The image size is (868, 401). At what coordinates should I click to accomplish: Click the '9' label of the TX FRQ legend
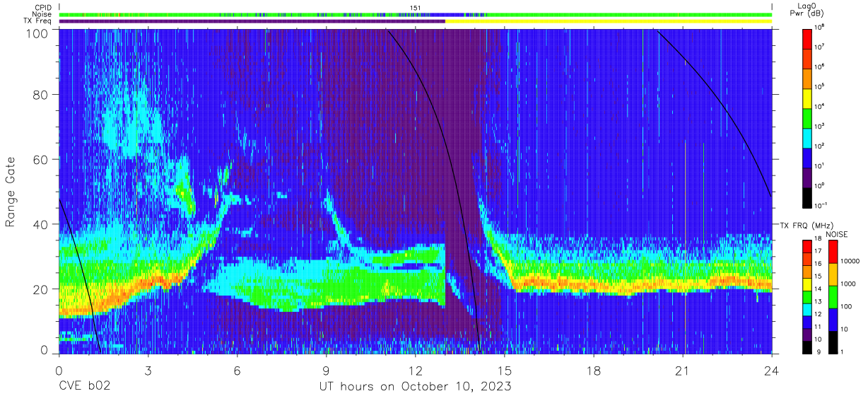point(818,353)
